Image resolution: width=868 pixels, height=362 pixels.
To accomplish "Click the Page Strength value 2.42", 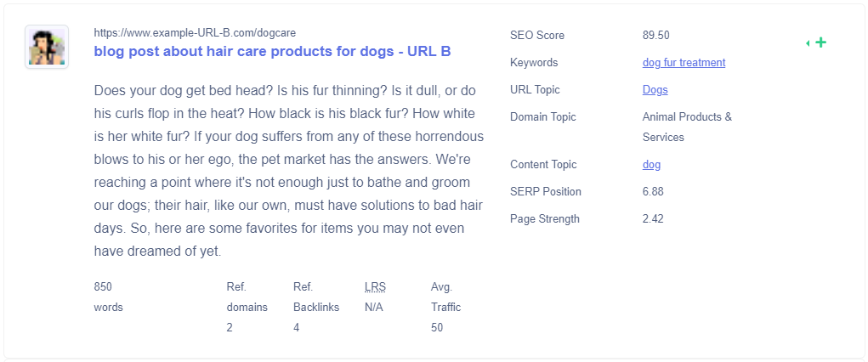I will 653,218.
